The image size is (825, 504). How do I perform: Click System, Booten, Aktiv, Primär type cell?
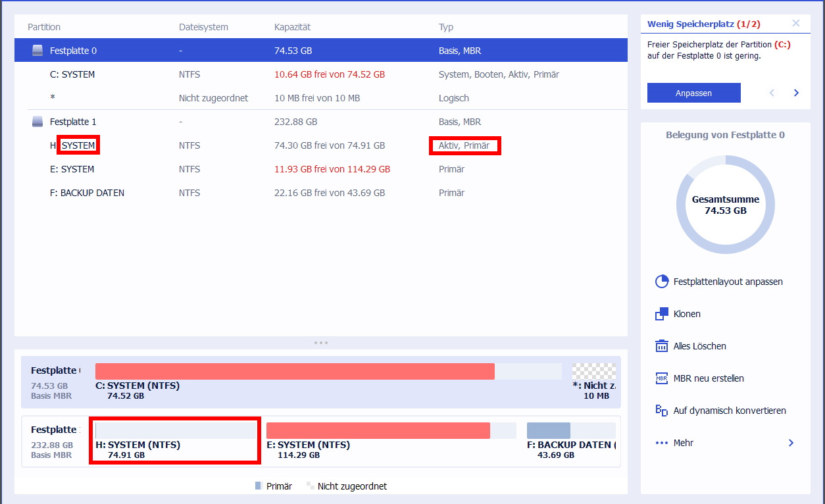pos(499,74)
